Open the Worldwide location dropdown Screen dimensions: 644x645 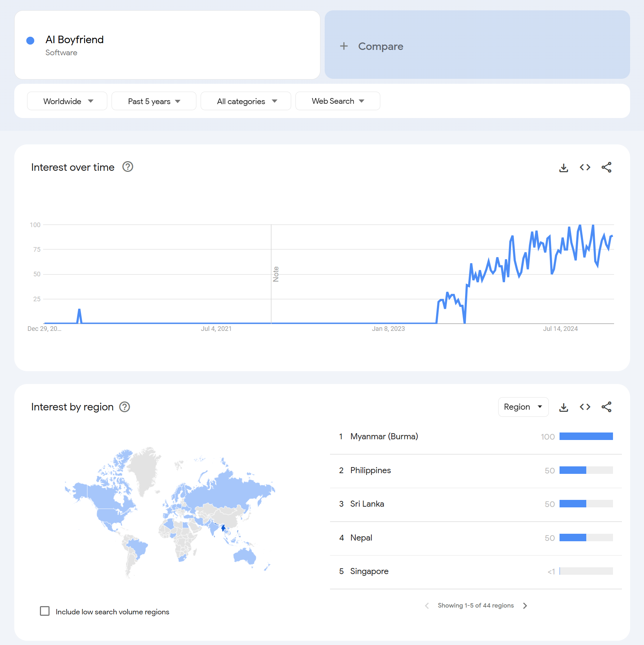click(x=67, y=101)
